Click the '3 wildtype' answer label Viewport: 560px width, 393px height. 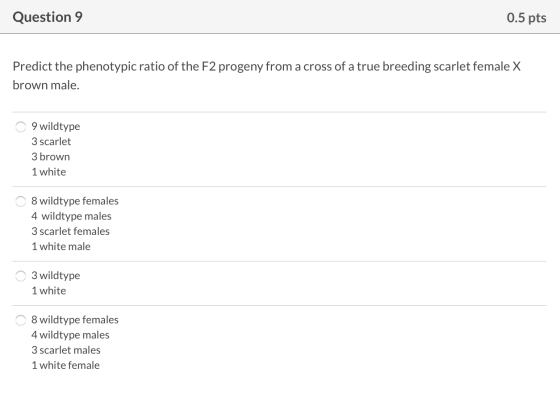(x=56, y=275)
